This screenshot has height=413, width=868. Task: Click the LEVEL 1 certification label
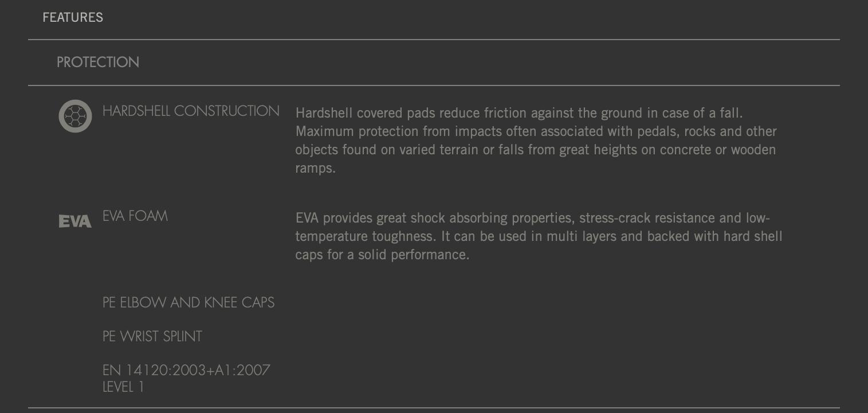point(123,387)
